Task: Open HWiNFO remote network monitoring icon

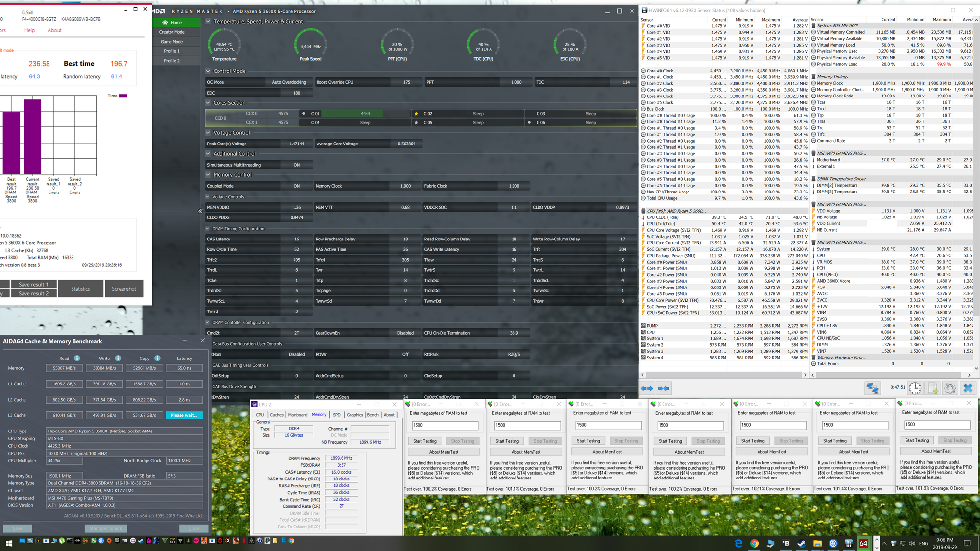Action: (x=872, y=388)
